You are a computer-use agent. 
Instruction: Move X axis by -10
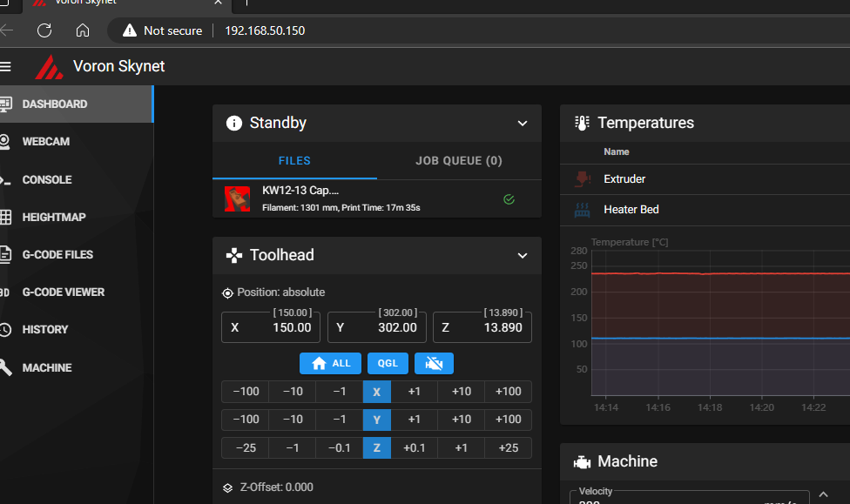293,392
